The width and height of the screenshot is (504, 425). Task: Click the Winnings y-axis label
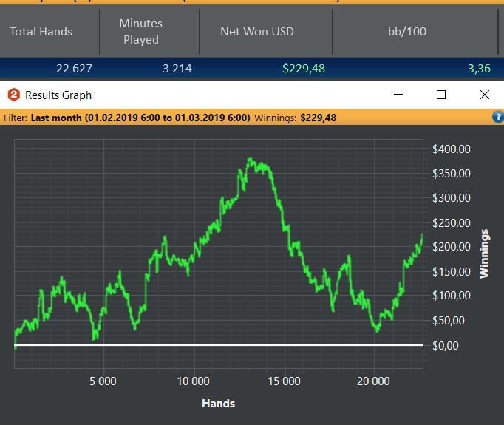[484, 254]
